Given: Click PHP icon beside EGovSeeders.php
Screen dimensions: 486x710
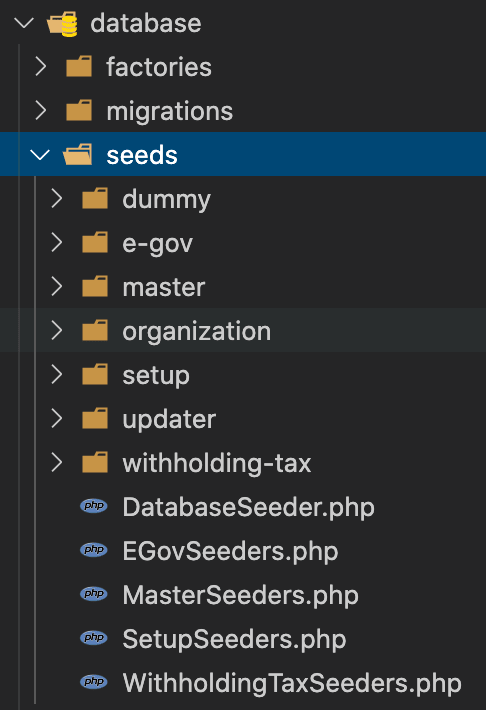Looking at the screenshot, I should (x=94, y=550).
